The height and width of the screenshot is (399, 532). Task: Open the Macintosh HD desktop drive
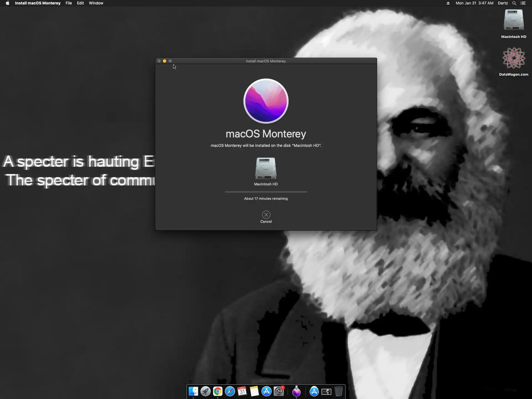coord(513,20)
